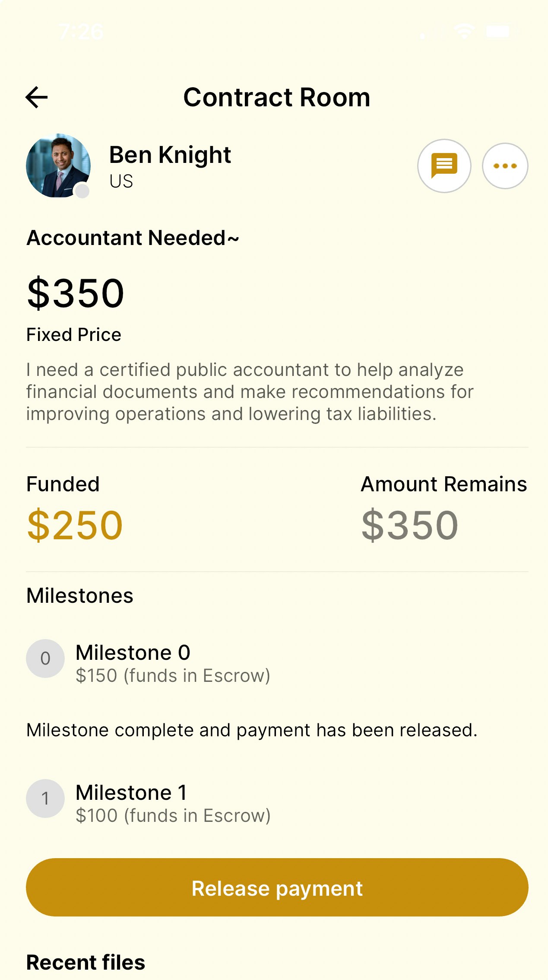The image size is (548, 980).
Task: Tap the Milestones section heading
Action: tap(80, 595)
